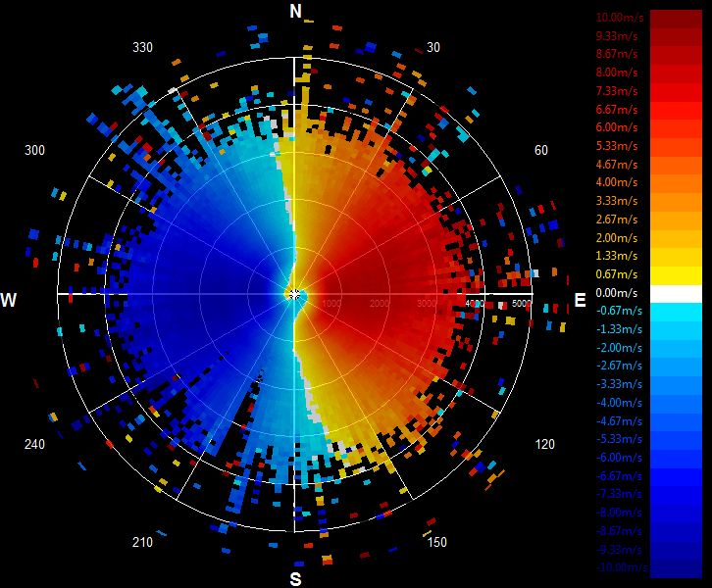The image size is (712, 588).
Task: Click the -3.33m/s legend label
Action: click(x=619, y=384)
